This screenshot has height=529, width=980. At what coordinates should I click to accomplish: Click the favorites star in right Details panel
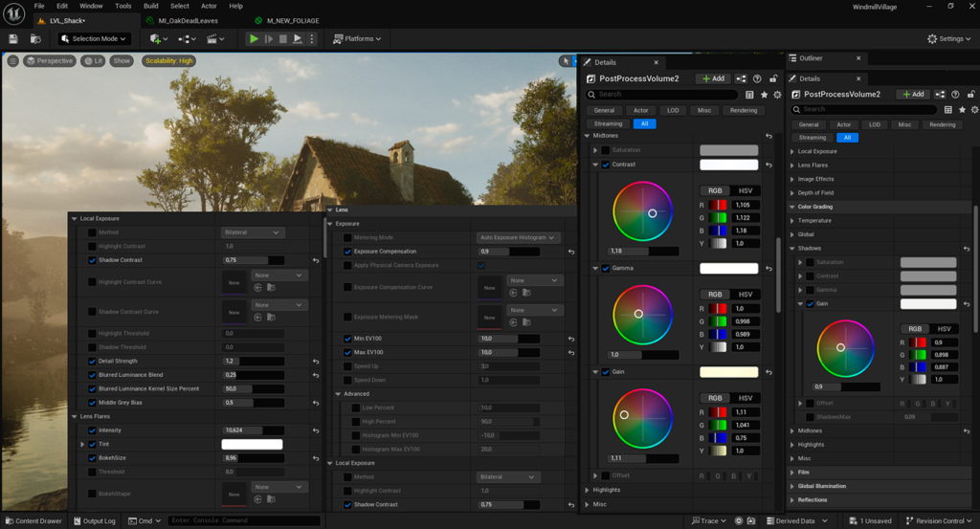[963, 109]
